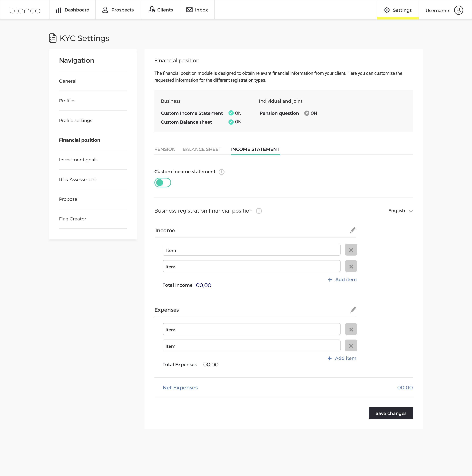This screenshot has height=476, width=472.
Task: Click info icon beside Business registration financial position
Action: click(258, 211)
